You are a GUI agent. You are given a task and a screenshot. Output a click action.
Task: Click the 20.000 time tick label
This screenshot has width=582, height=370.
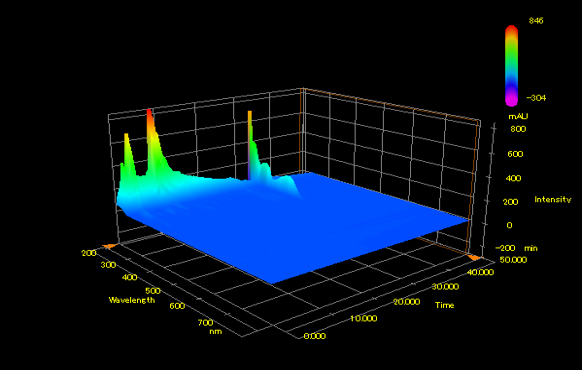tap(406, 302)
